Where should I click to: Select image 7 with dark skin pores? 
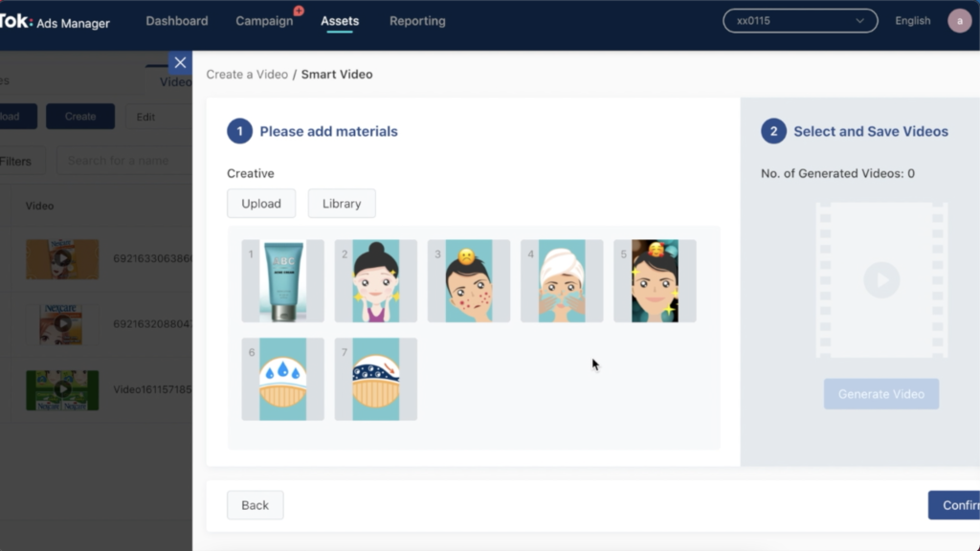[x=376, y=379]
